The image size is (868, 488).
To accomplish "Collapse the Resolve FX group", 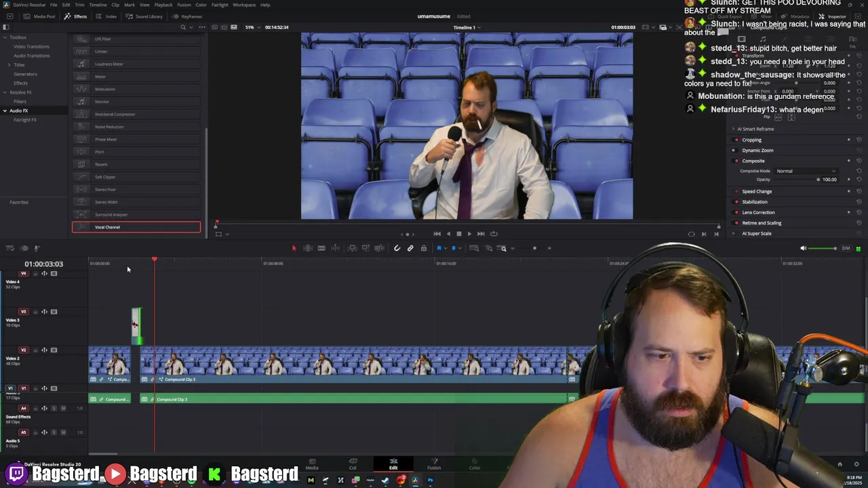I will pyautogui.click(x=5, y=92).
